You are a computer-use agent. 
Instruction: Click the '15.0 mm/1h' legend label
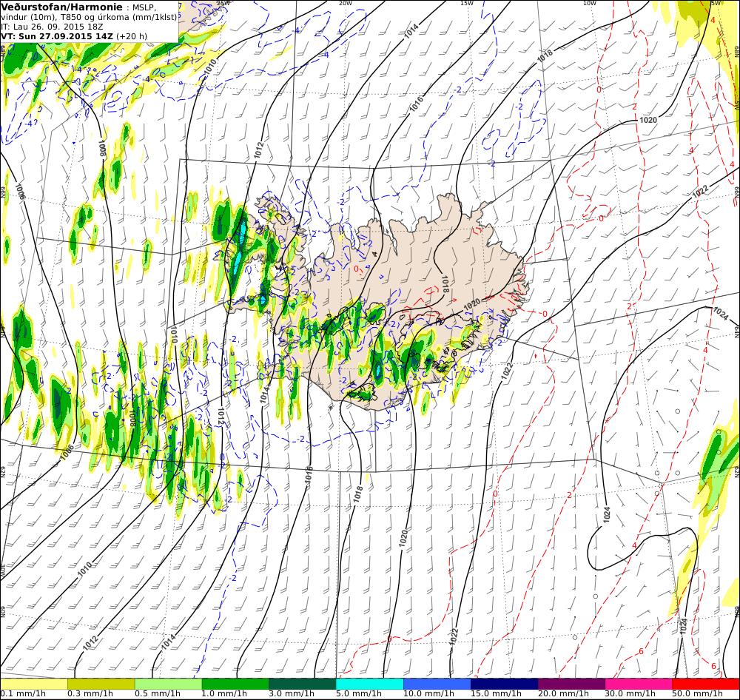pyautogui.click(x=496, y=694)
